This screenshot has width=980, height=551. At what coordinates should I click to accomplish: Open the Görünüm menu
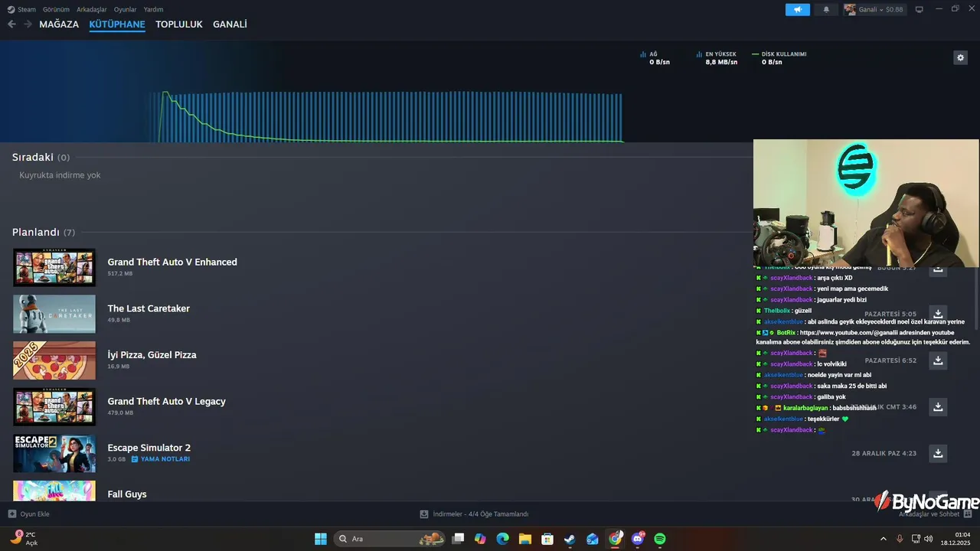click(56, 9)
